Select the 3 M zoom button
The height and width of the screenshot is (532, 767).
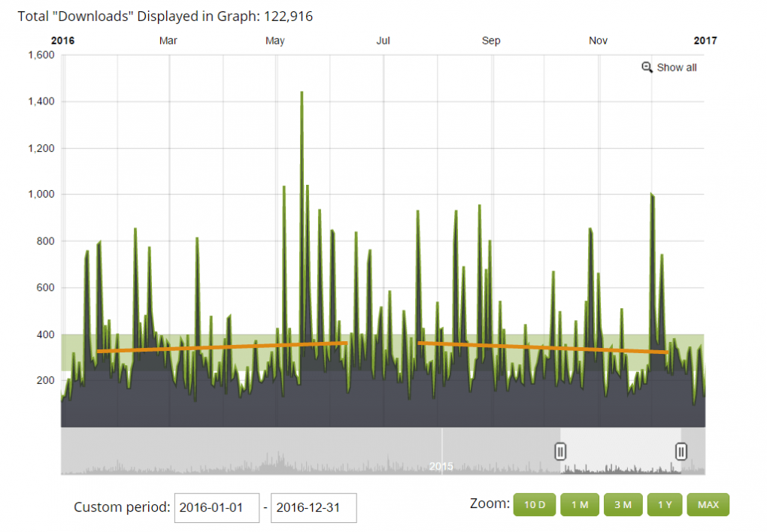(623, 504)
